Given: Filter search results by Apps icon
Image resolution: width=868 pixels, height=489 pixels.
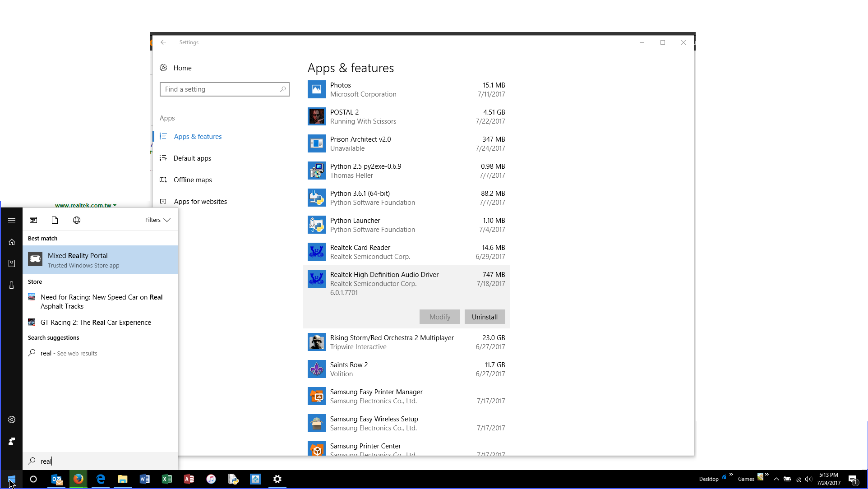Looking at the screenshot, I should (x=33, y=220).
